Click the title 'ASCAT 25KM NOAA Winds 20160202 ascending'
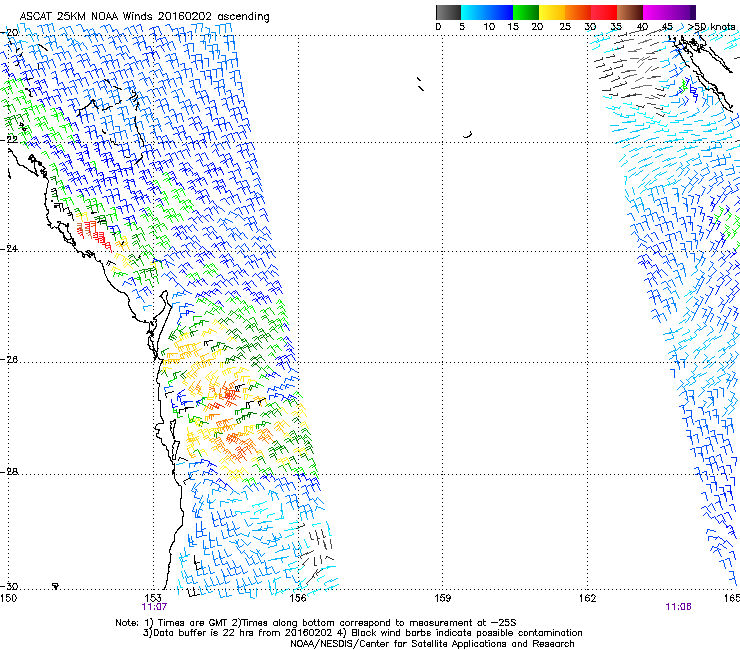Viewport: 740px width, 650px height. point(144,17)
